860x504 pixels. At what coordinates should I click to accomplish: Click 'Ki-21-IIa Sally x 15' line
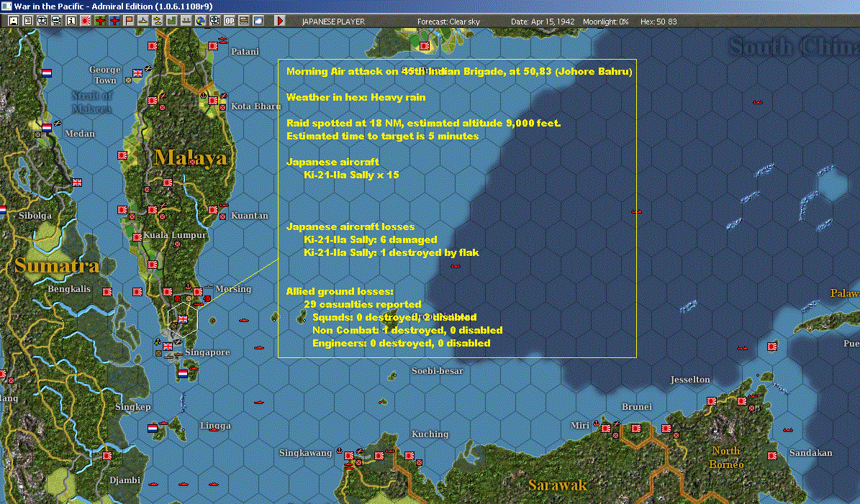tap(351, 175)
